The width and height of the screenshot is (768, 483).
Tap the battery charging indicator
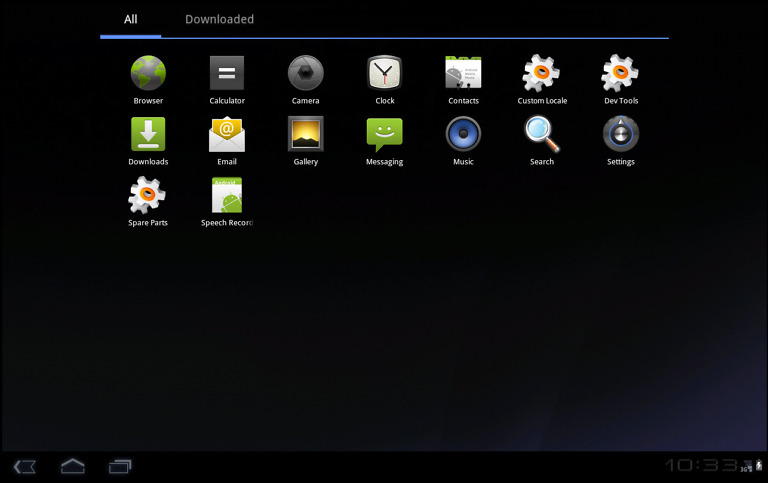(x=759, y=465)
